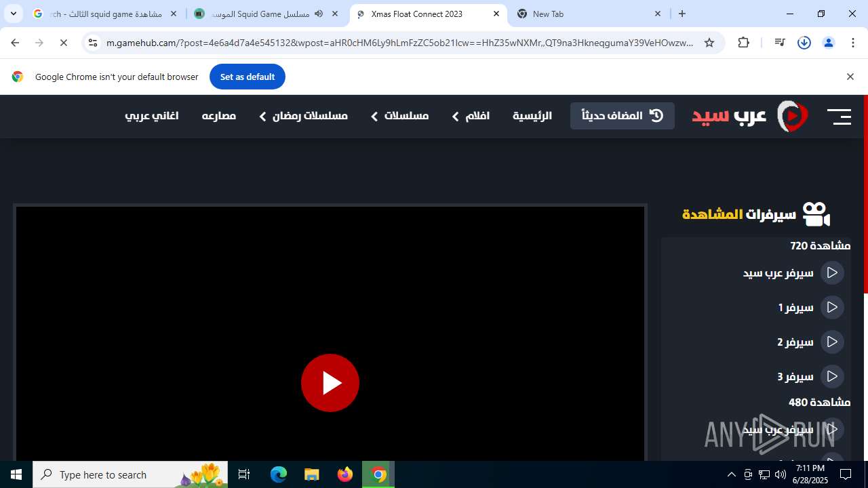Close the Xmas Float Connect 2023 tab
Screen dimensions: 868x488
(496, 14)
